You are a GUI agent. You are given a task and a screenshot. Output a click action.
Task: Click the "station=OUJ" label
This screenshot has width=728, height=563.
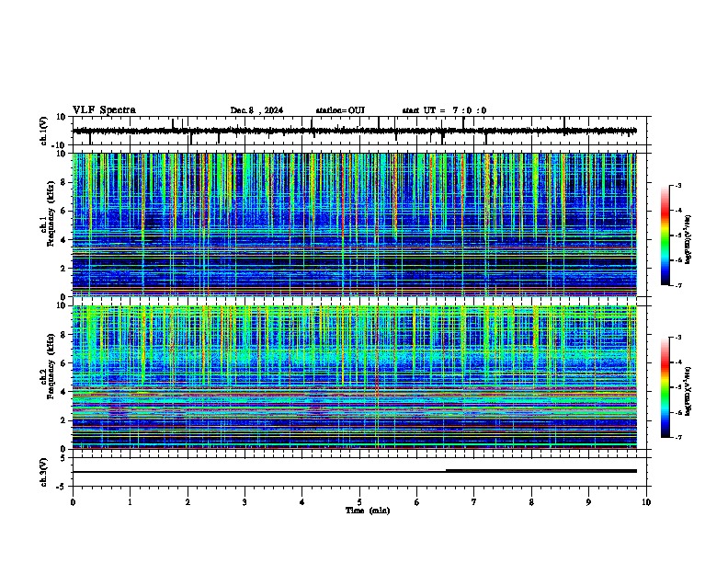[340, 110]
